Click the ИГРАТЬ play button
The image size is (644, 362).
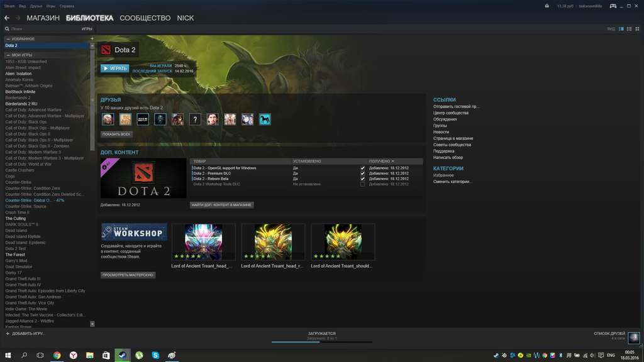pyautogui.click(x=115, y=69)
